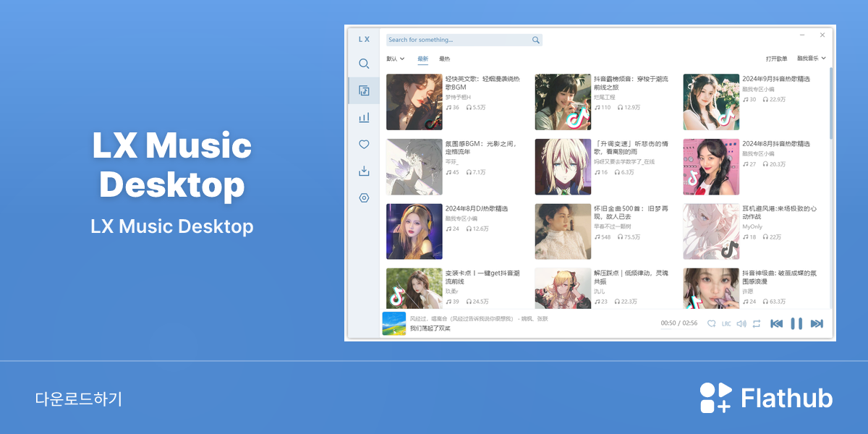The width and height of the screenshot is (868, 434).
Task: Open the 2024年8月抖音热歌精选 cover
Action: click(711, 167)
